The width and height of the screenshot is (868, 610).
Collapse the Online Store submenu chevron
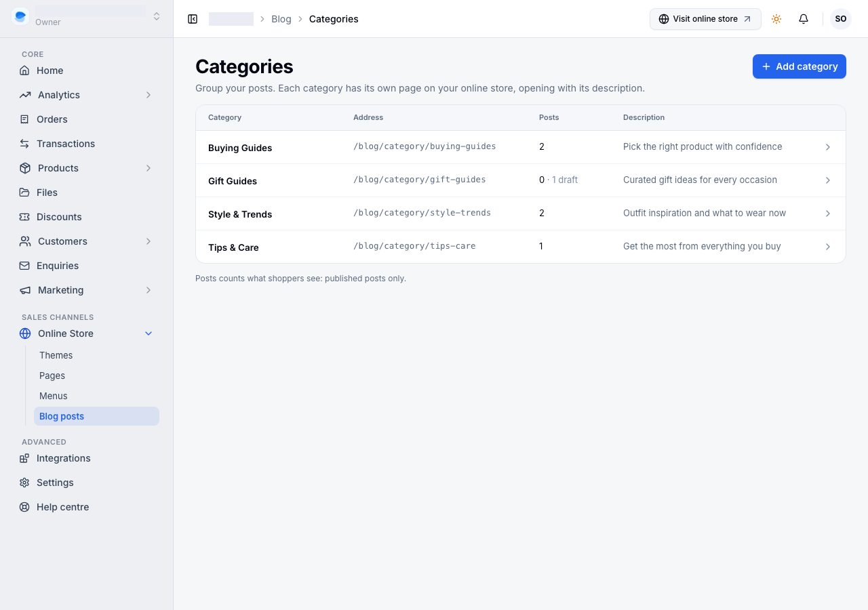(149, 333)
